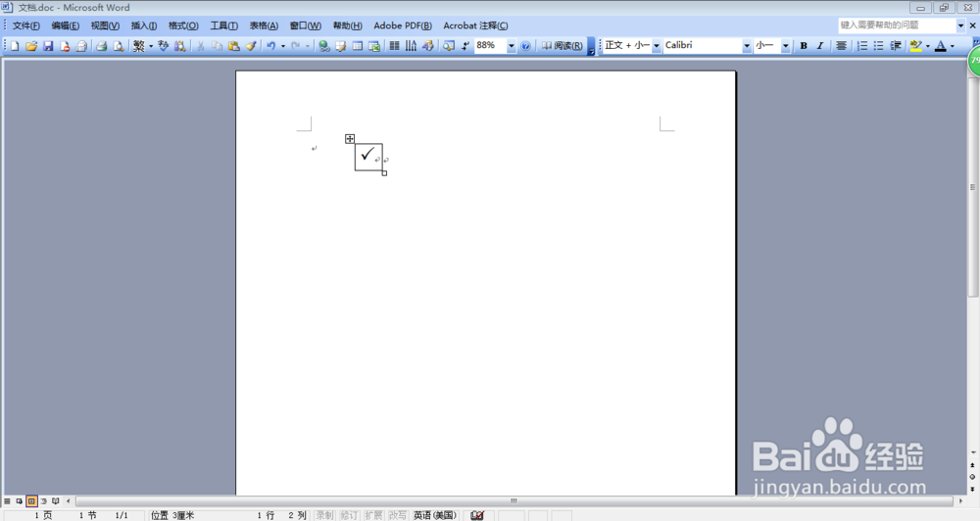The image size is (980, 521).
Task: Click the Columns layout icon
Action: [394, 46]
